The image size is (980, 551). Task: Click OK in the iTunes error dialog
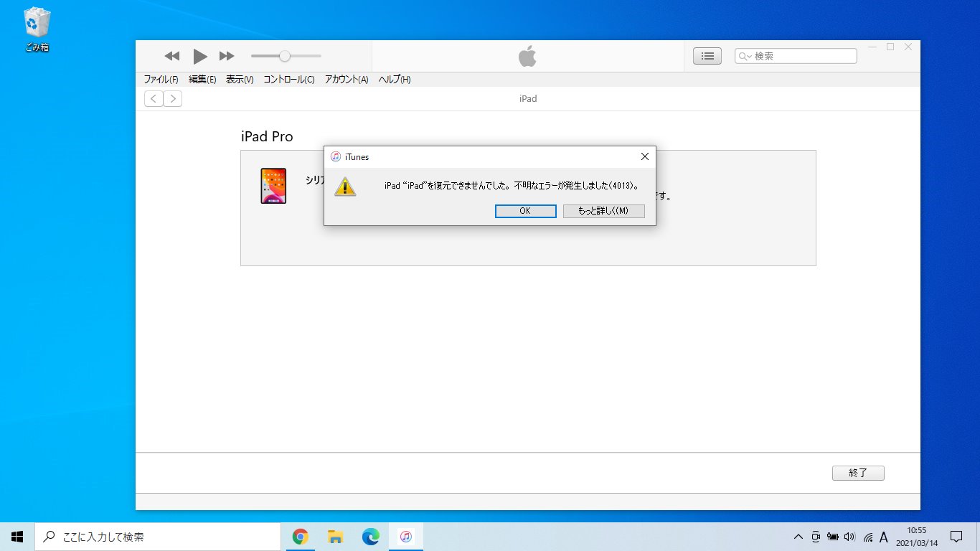click(525, 211)
